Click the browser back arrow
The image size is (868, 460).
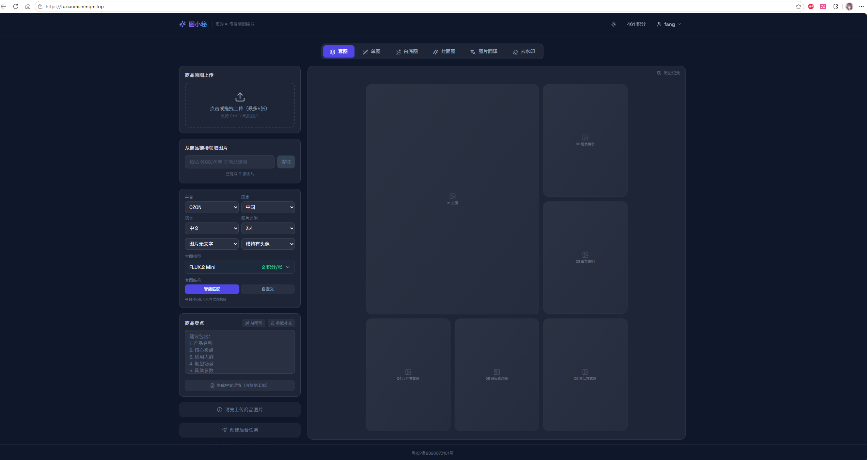[4, 6]
